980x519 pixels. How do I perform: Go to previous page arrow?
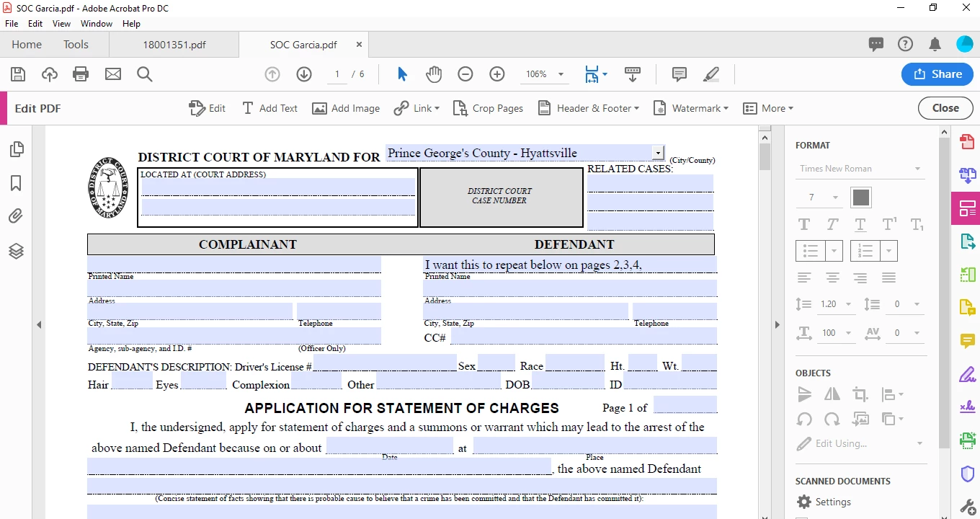(272, 74)
